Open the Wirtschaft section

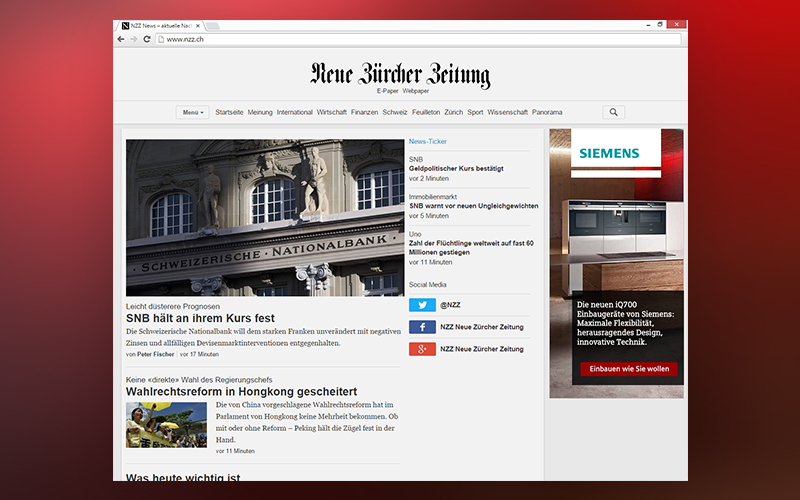pyautogui.click(x=331, y=112)
